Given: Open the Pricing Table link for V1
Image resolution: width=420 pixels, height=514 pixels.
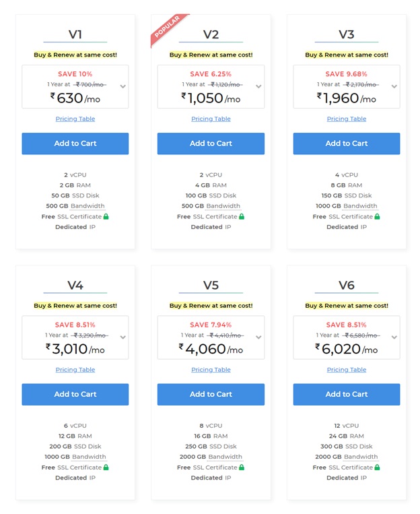Looking at the screenshot, I should 75,119.
